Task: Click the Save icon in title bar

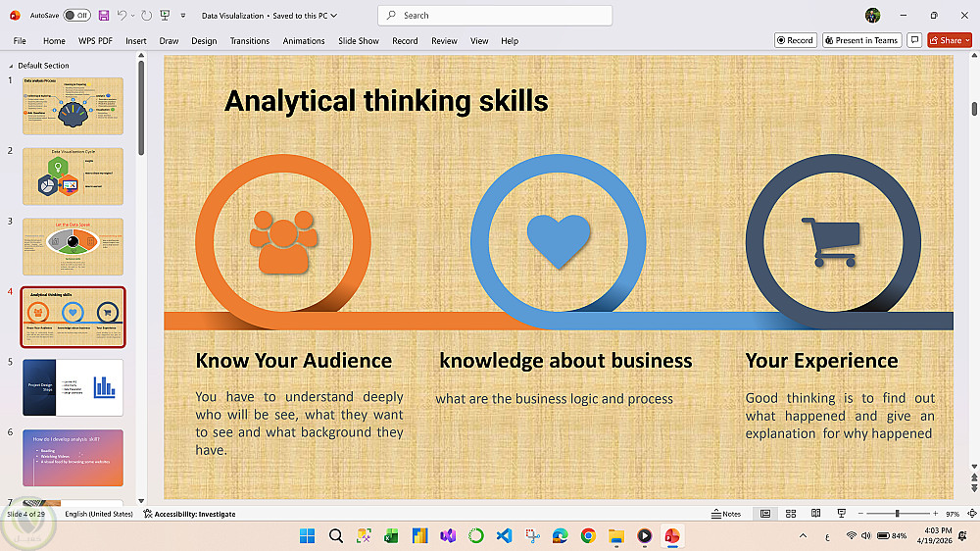Action: pos(104,15)
